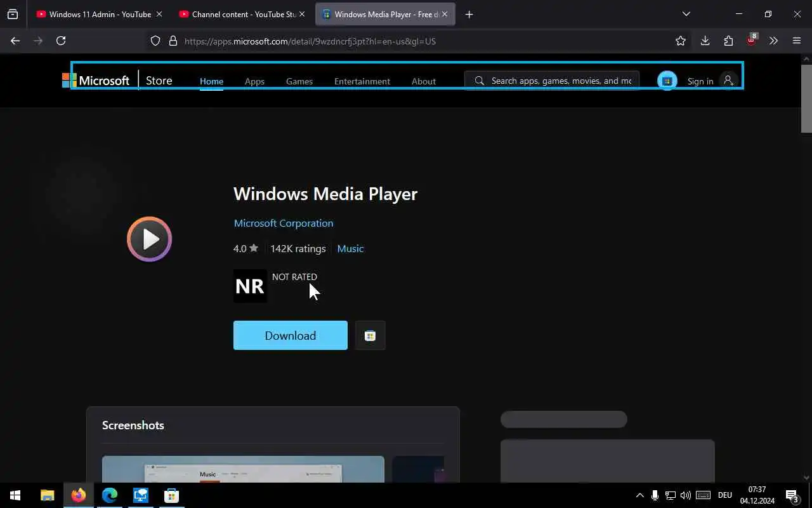Open the notification center icon
Screen dimensions: 812x508
tap(792, 495)
